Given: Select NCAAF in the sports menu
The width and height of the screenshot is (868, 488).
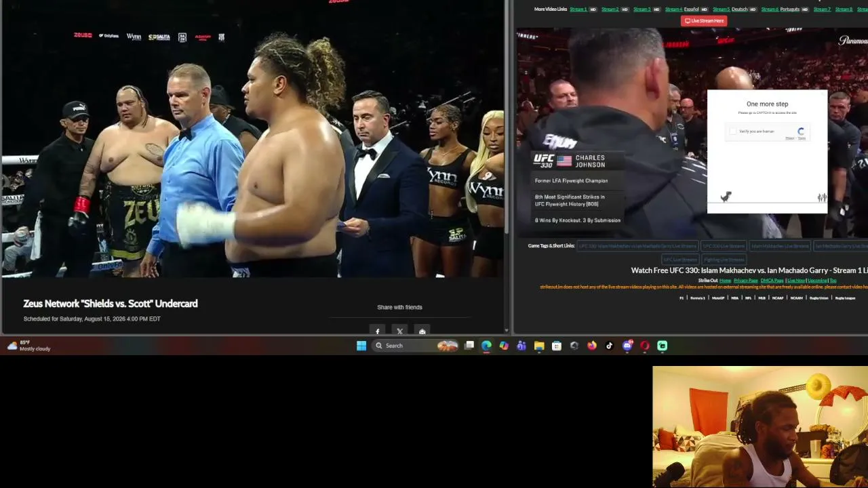Looking at the screenshot, I should pos(778,298).
